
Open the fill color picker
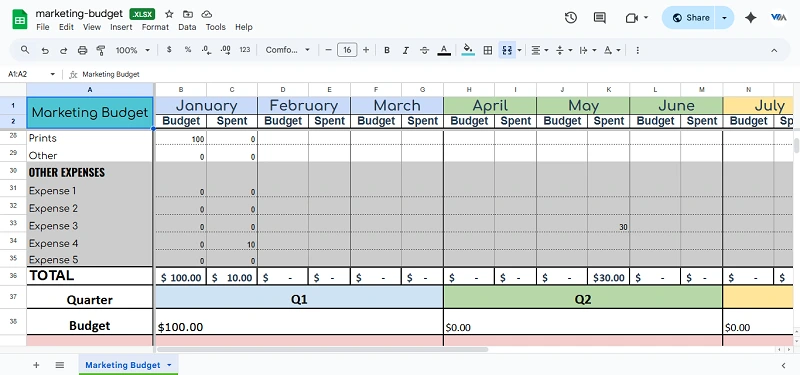point(468,50)
